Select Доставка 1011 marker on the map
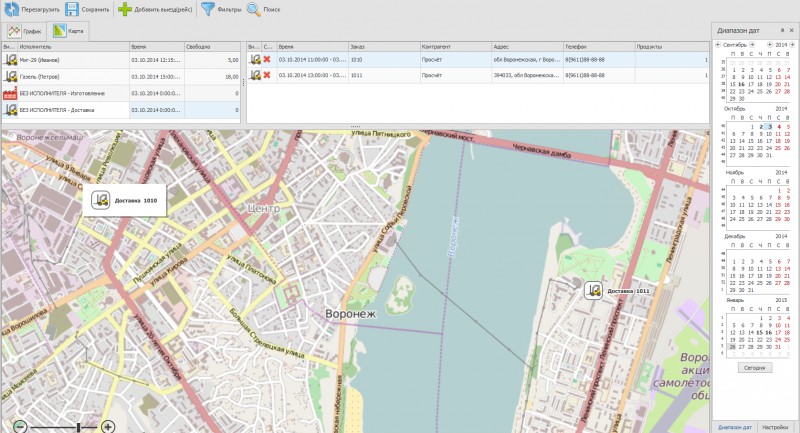Viewport: 800px width, 433px height. [594, 290]
